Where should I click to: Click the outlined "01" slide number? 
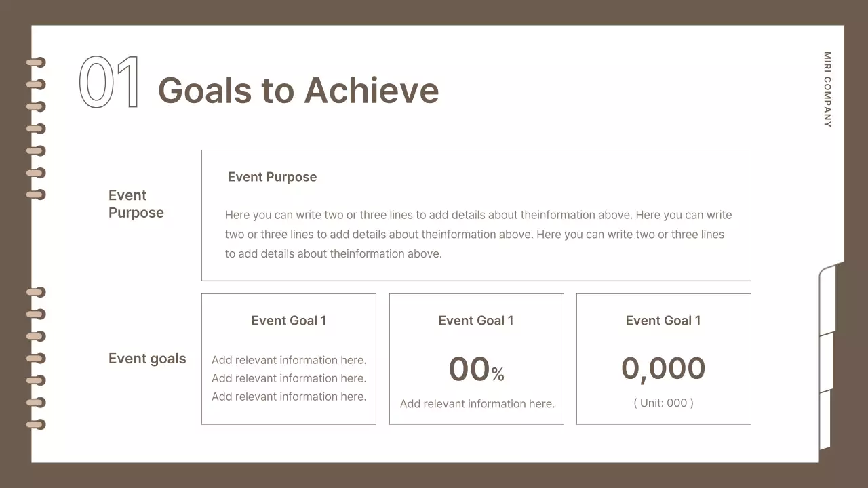click(110, 83)
